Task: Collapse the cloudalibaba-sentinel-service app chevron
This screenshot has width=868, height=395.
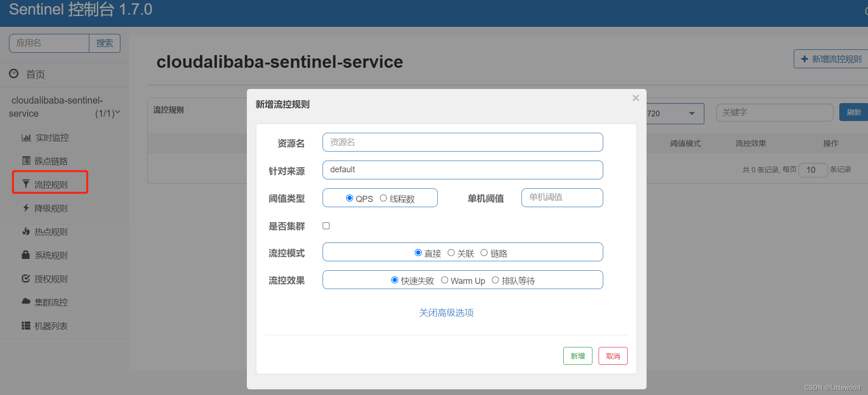Action: pyautogui.click(x=118, y=113)
